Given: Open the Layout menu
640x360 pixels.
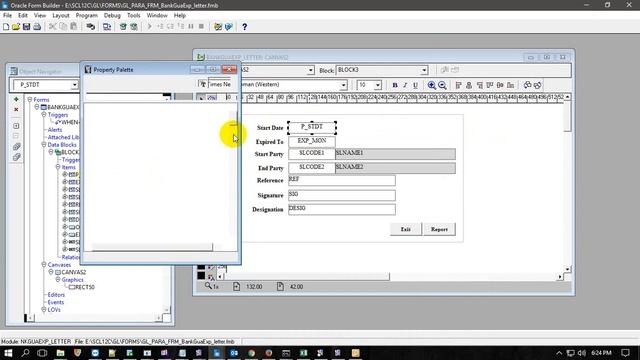Looking at the screenshot, I should click(61, 15).
